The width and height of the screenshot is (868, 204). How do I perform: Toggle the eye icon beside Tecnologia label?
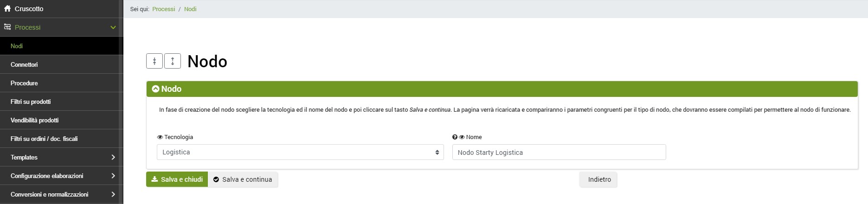pyautogui.click(x=160, y=137)
